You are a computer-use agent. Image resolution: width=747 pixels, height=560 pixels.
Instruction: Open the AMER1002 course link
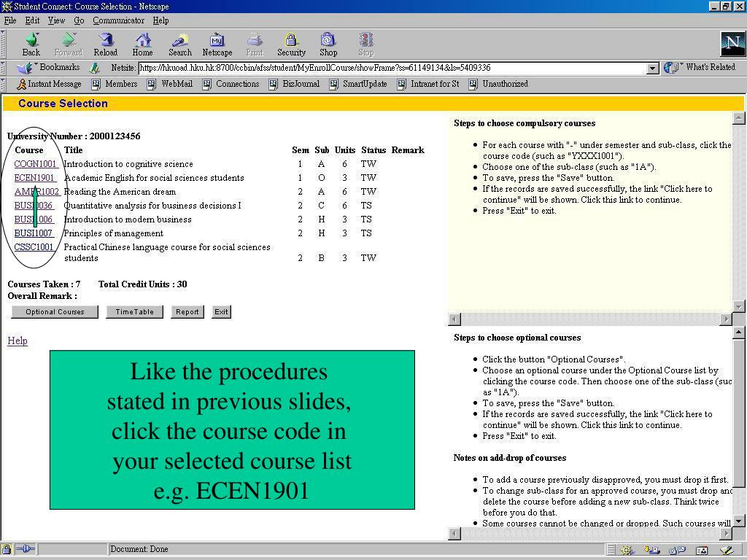[x=36, y=192]
